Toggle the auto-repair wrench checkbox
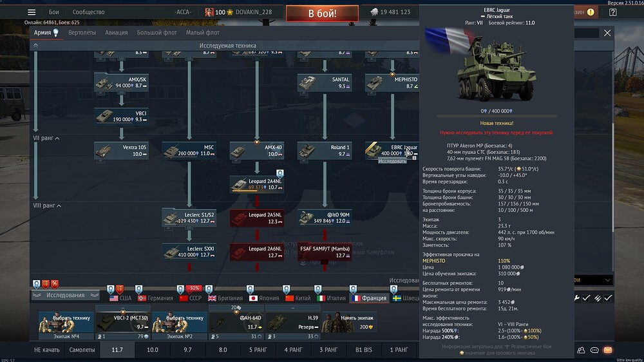The height and width of the screenshot is (362, 644). tap(585, 298)
